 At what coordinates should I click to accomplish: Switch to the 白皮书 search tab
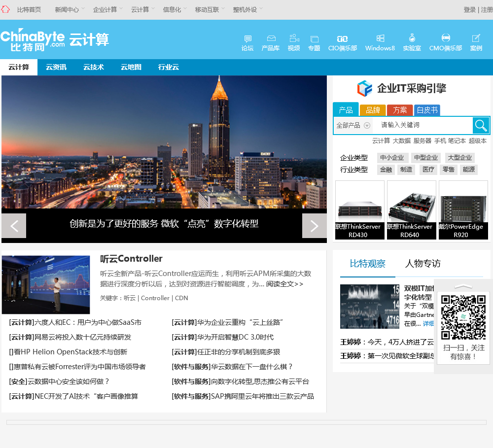427,110
